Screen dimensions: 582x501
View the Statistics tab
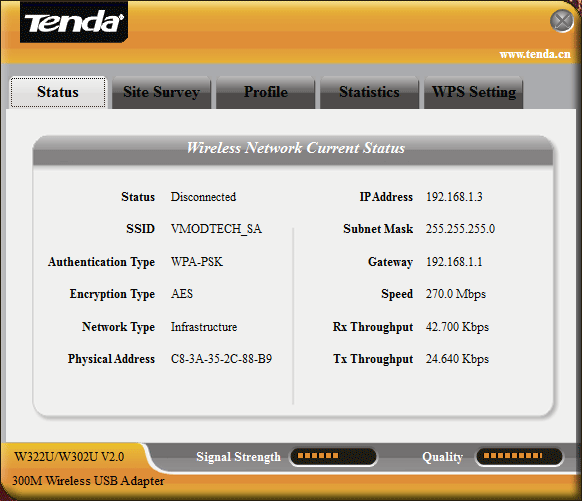pos(369,92)
